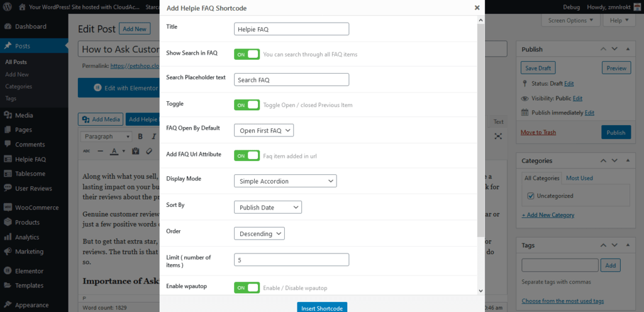Image resolution: width=644 pixels, height=312 pixels.
Task: Click the Dashboard gauge icon in sidebar
Action: 8,26
